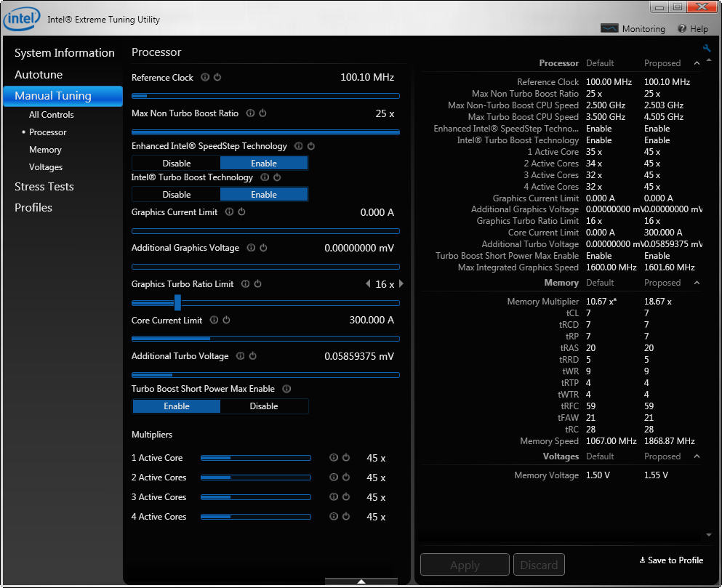Reset Graphics Turbo Ratio Limit to default
The height and width of the screenshot is (588, 722).
pos(257,283)
